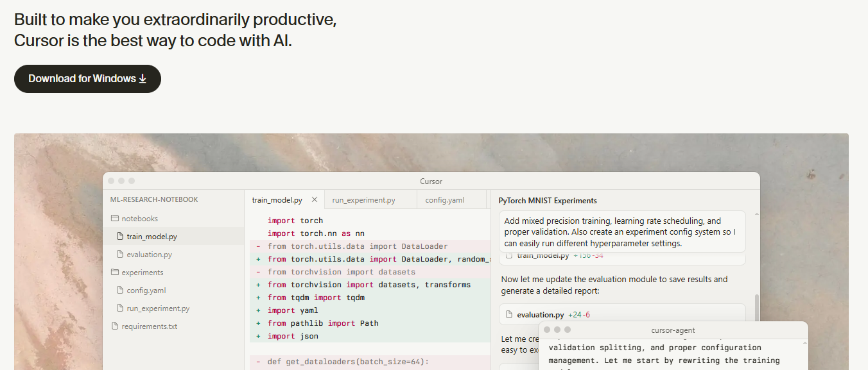Click file icon in evaluation.py change card
This screenshot has width=868, height=370.
509,315
